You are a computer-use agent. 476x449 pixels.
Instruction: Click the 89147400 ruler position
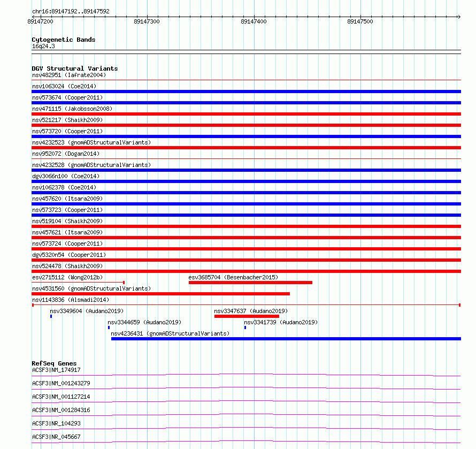tap(254, 21)
